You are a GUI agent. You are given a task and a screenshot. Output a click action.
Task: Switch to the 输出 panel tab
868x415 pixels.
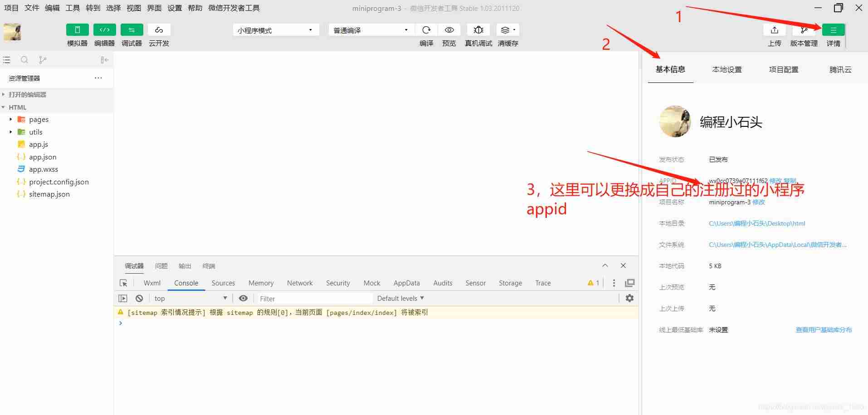(x=185, y=266)
